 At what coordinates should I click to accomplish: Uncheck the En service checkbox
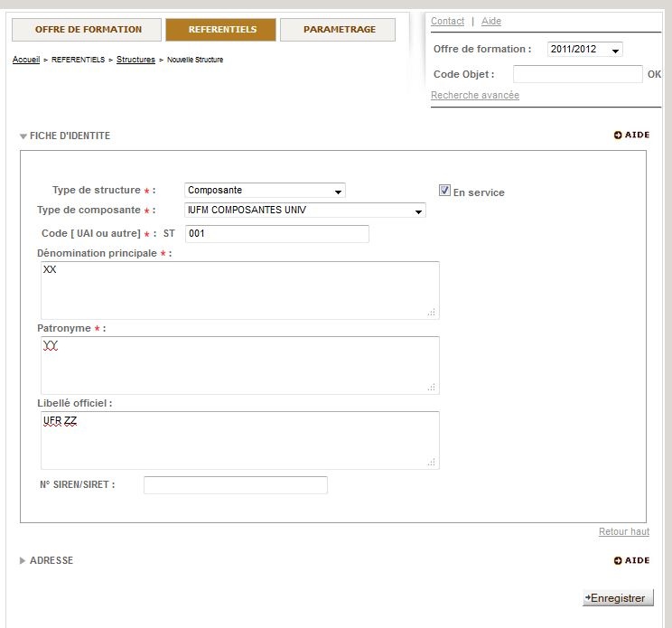(444, 191)
